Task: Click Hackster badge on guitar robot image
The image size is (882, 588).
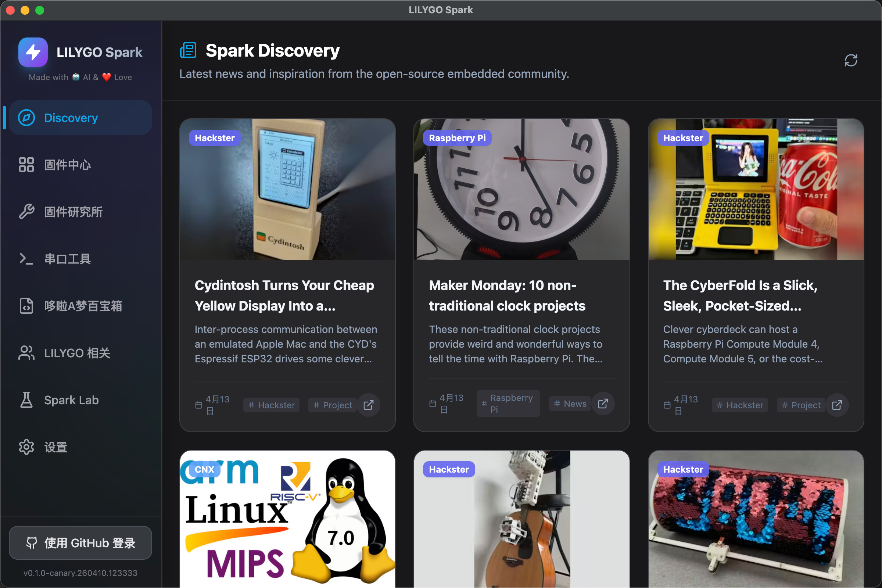Action: [449, 470]
